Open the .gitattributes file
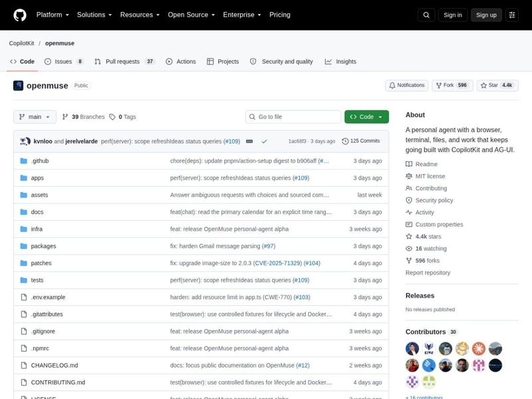Screen dimensions: 532x399 (47, 314)
